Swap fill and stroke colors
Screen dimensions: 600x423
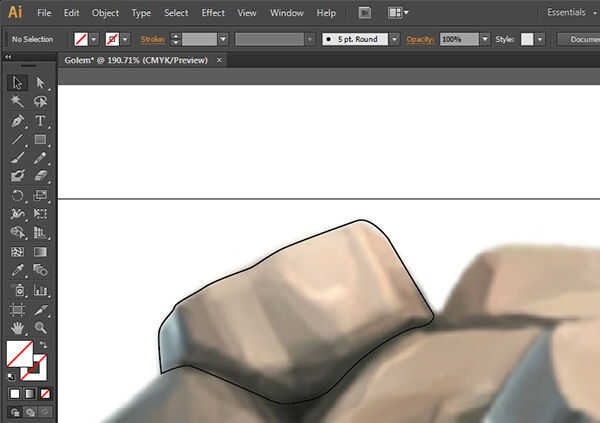pyautogui.click(x=43, y=345)
